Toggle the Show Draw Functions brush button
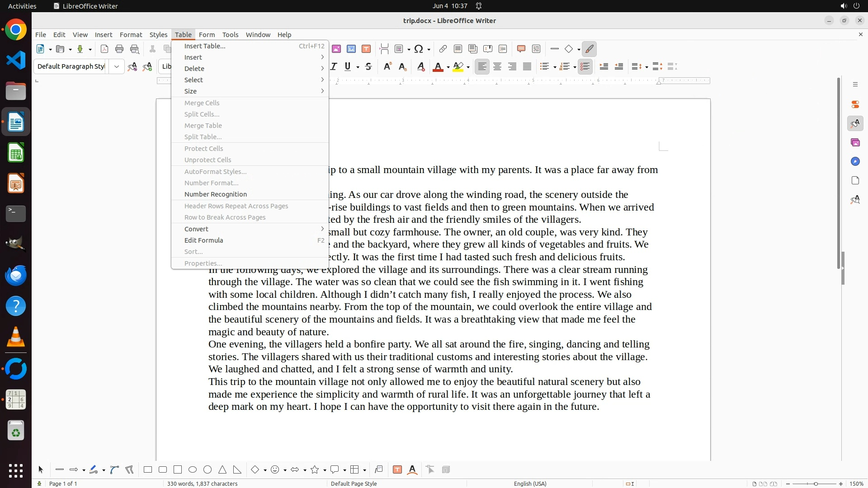This screenshot has height=488, width=868. tap(589, 49)
